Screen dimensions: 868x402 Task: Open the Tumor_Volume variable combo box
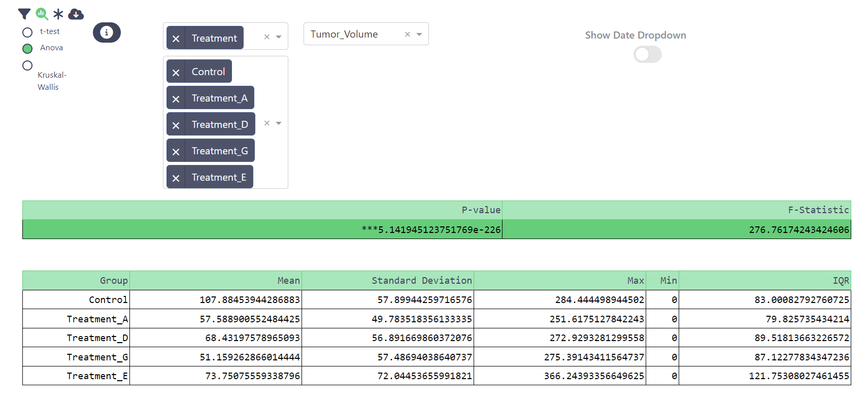[x=366, y=34]
